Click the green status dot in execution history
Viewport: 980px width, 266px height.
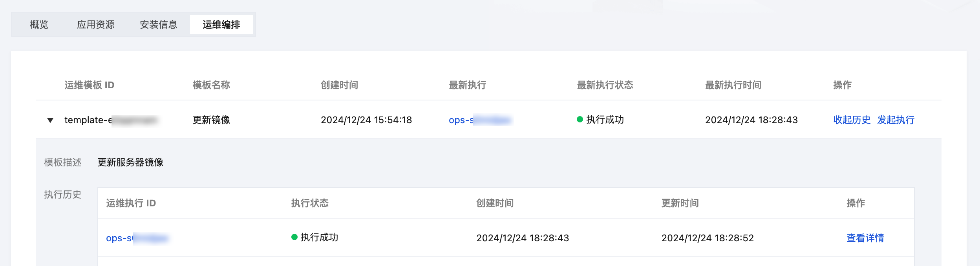pos(294,237)
